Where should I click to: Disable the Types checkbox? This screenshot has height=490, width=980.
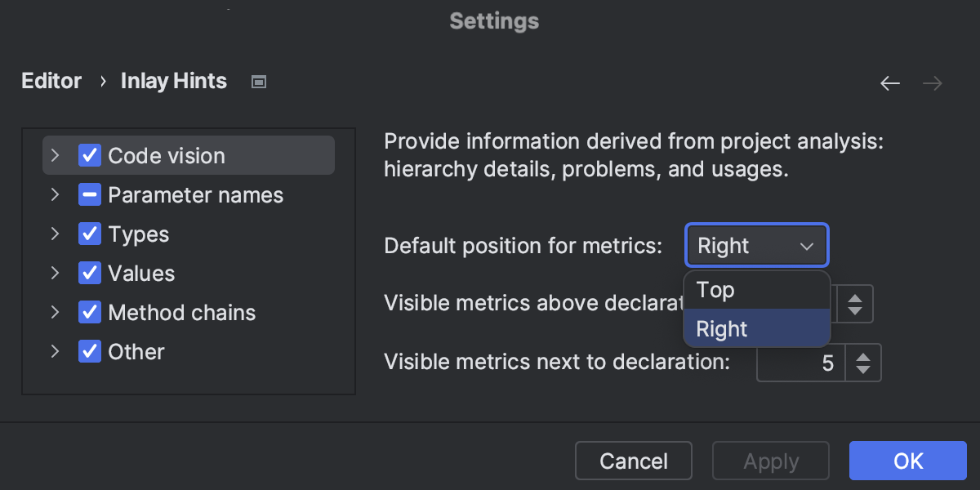coord(90,234)
